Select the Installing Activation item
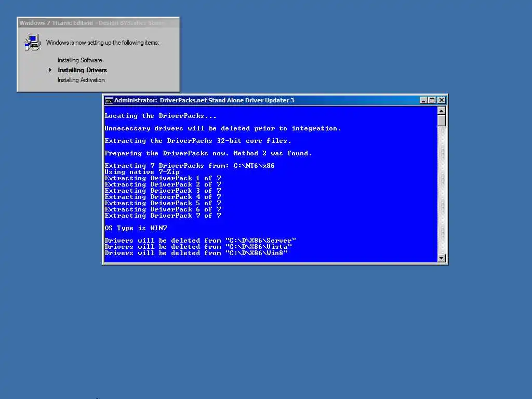 pos(81,80)
